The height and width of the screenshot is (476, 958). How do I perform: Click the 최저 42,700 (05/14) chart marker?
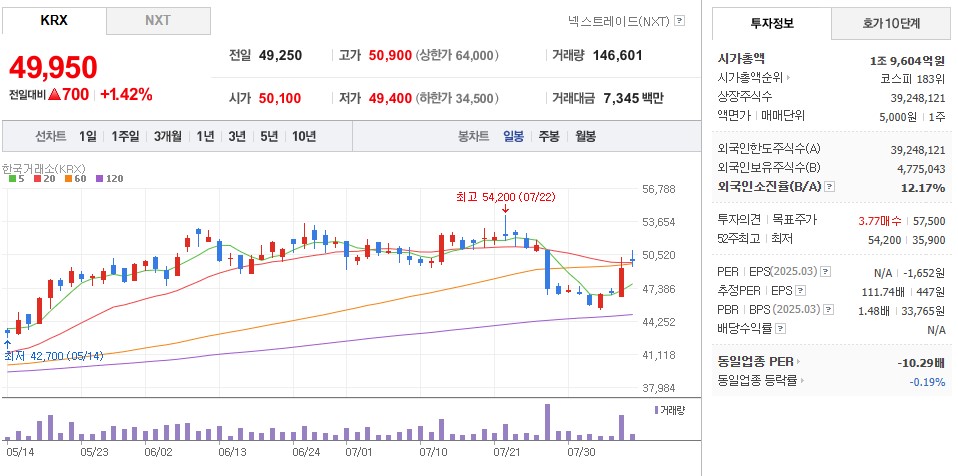(54, 356)
